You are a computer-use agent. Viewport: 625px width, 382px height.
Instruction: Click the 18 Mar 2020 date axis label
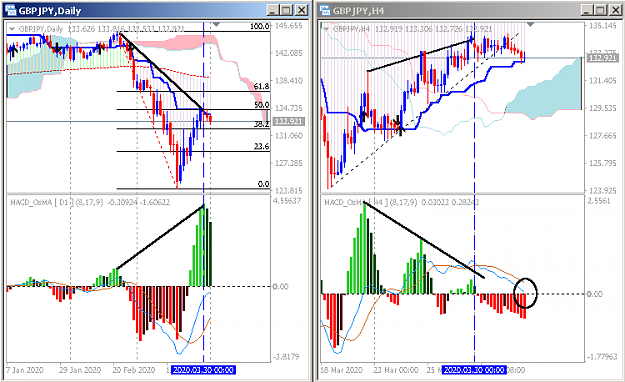[342, 370]
